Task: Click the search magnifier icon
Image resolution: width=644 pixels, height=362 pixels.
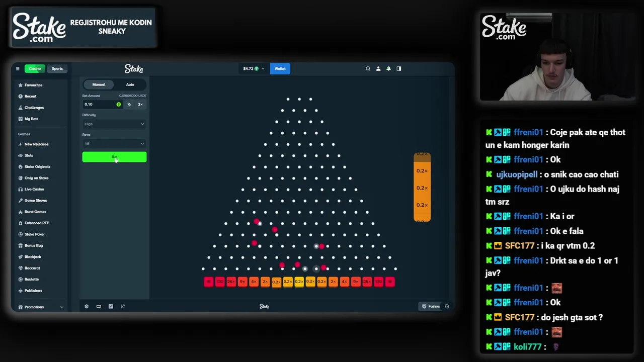Action: coord(368,68)
